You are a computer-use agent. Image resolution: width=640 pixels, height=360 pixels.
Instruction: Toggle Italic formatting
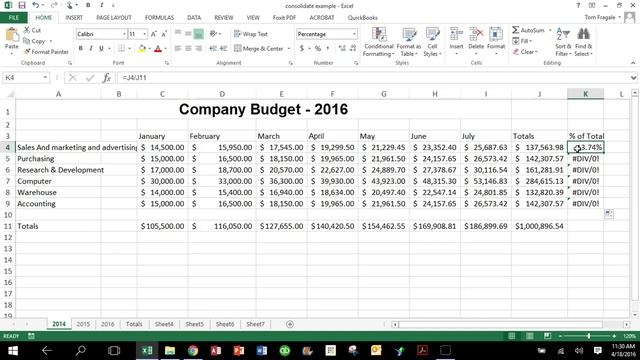click(x=91, y=49)
